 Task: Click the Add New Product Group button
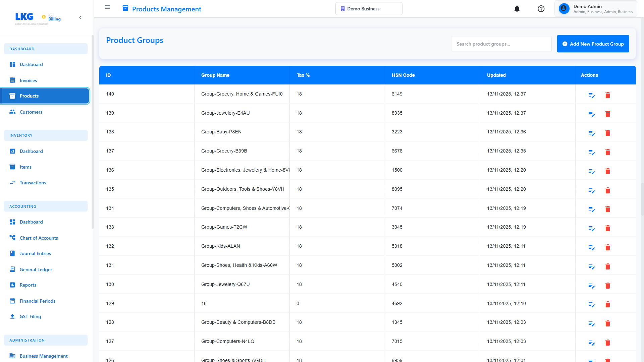pos(593,44)
